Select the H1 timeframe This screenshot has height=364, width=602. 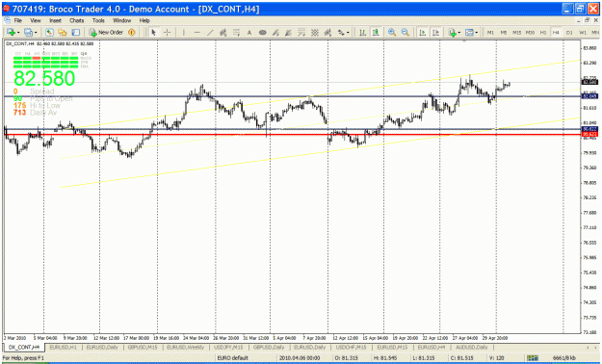pyautogui.click(x=543, y=33)
